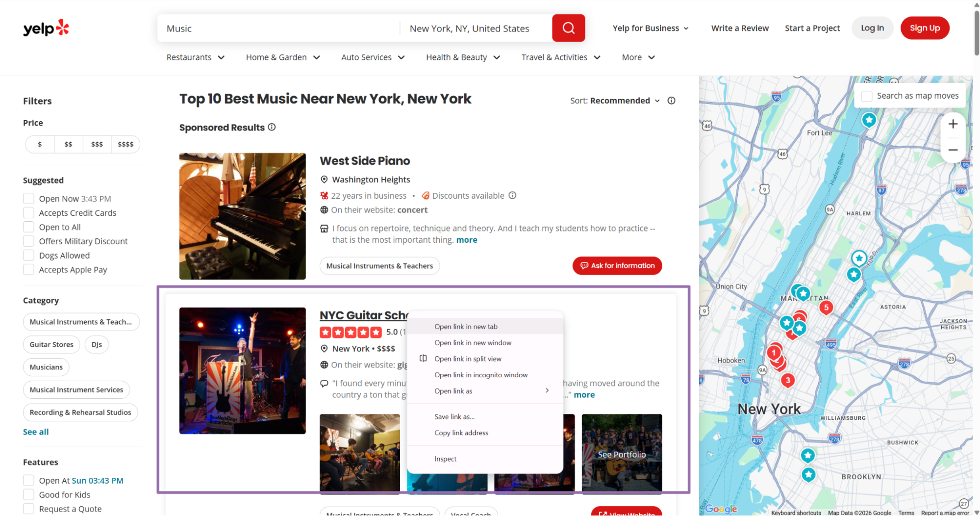Select $$$$ price filter
The width and height of the screenshot is (980, 516).
126,144
